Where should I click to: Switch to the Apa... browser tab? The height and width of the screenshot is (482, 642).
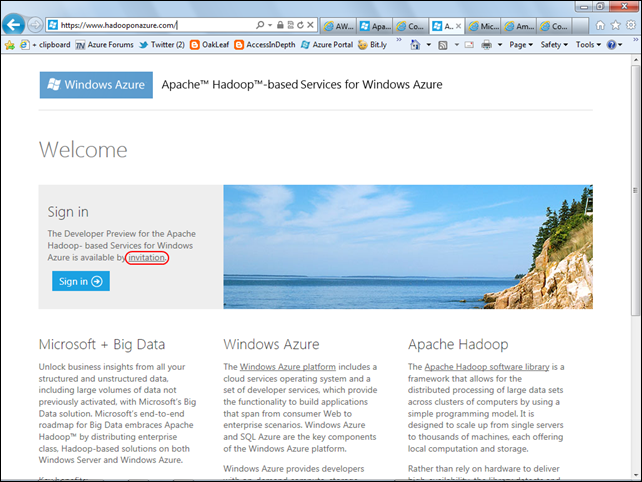click(x=375, y=26)
